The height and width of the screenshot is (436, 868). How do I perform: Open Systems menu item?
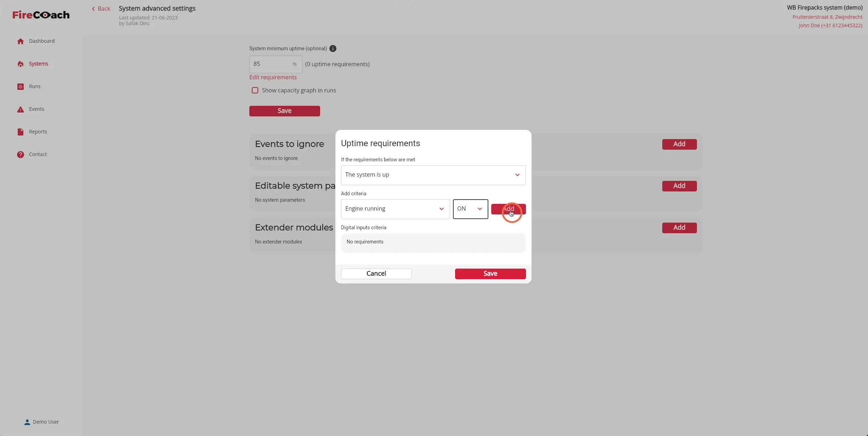(x=39, y=64)
